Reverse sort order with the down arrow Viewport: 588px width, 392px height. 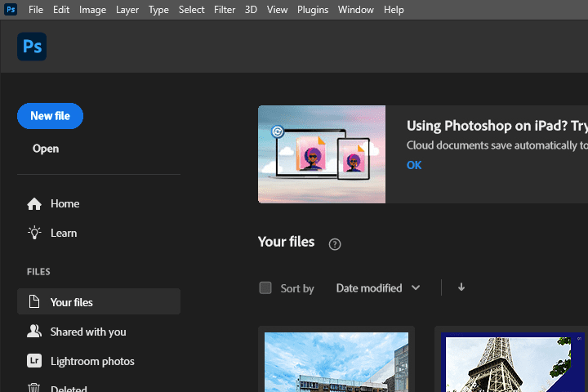[461, 287]
